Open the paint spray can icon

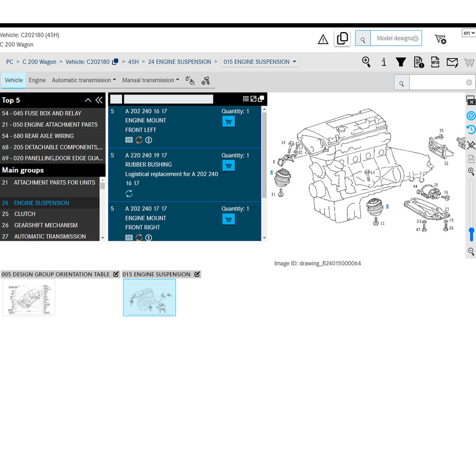(190, 80)
